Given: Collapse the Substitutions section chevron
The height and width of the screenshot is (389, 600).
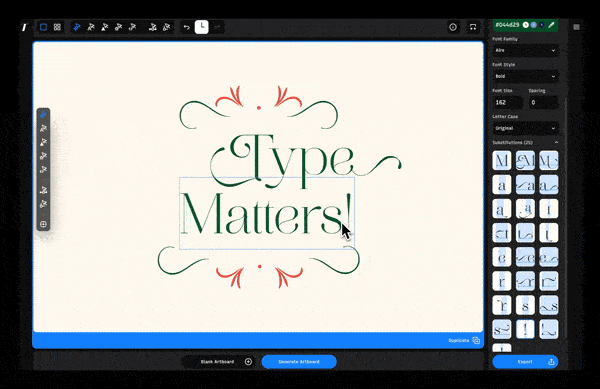Looking at the screenshot, I should click(x=556, y=142).
